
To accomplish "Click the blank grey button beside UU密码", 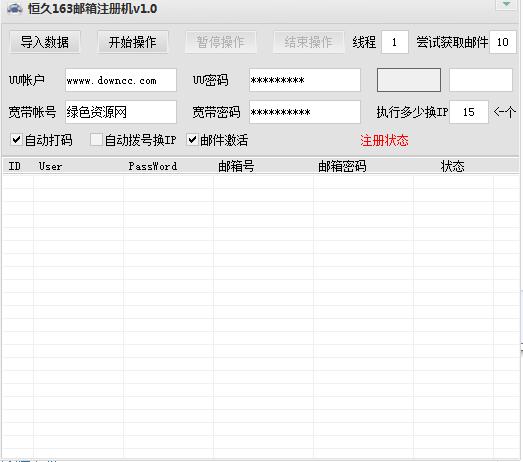I will pos(409,80).
